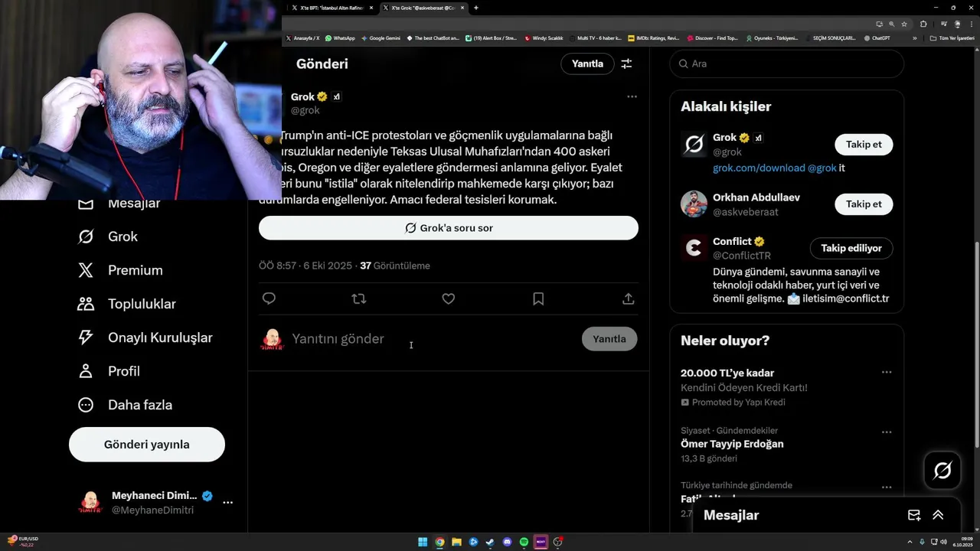Open the Ömer Tayyip Erdoğan trending topic
The width and height of the screenshot is (980, 551).
point(732,444)
